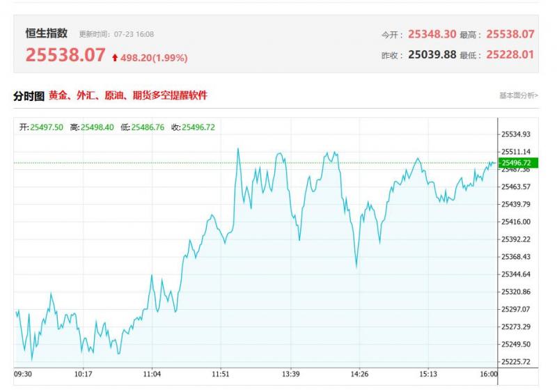
Task: Click the 15:13 time axis label
Action: pyautogui.click(x=428, y=374)
